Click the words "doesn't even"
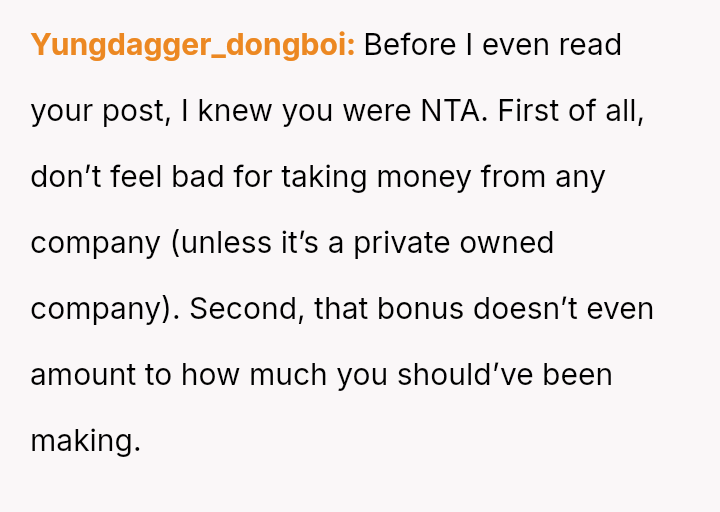Screen dimensions: 720x512 (x=563, y=309)
